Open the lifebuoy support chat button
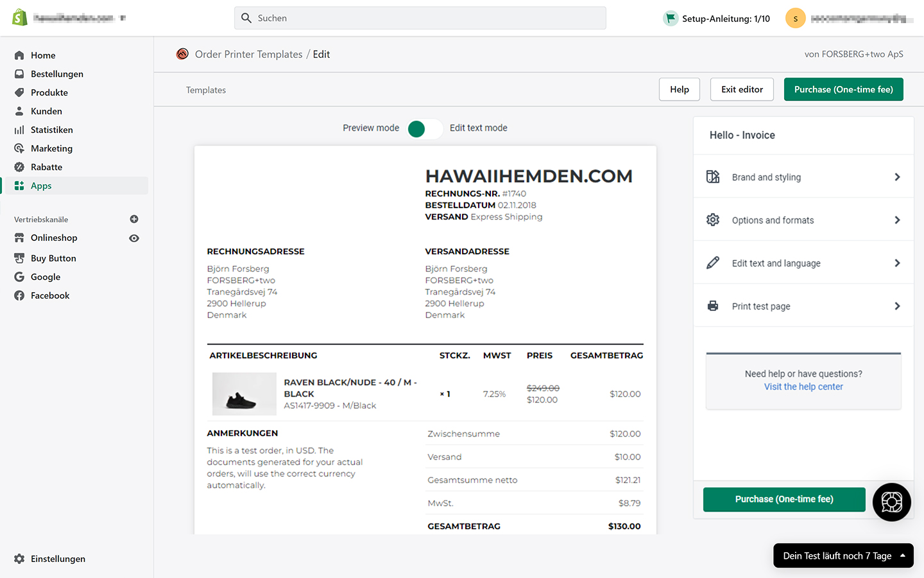The height and width of the screenshot is (578, 924). click(x=892, y=502)
